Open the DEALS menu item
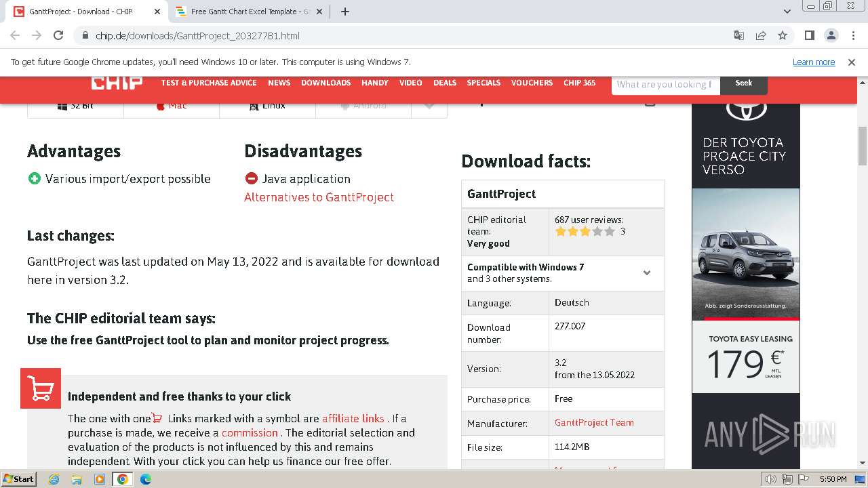 click(x=445, y=83)
